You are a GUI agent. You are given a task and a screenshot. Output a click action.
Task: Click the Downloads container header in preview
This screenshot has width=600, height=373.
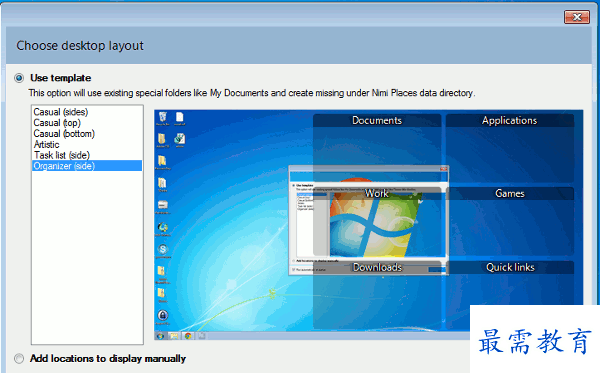pyautogui.click(x=377, y=267)
